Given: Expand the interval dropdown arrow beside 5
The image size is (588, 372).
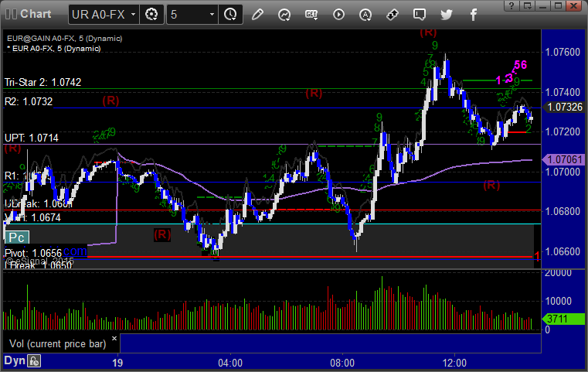Looking at the screenshot, I should pyautogui.click(x=212, y=15).
